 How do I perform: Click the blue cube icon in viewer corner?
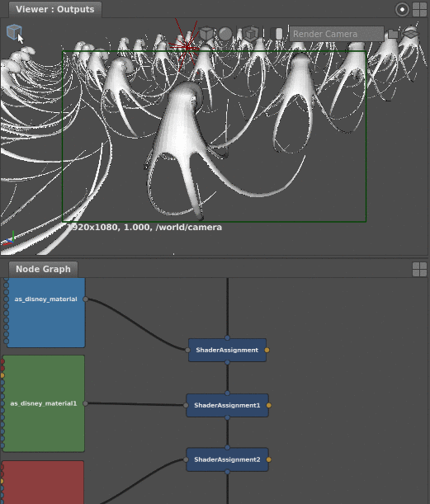click(x=14, y=31)
